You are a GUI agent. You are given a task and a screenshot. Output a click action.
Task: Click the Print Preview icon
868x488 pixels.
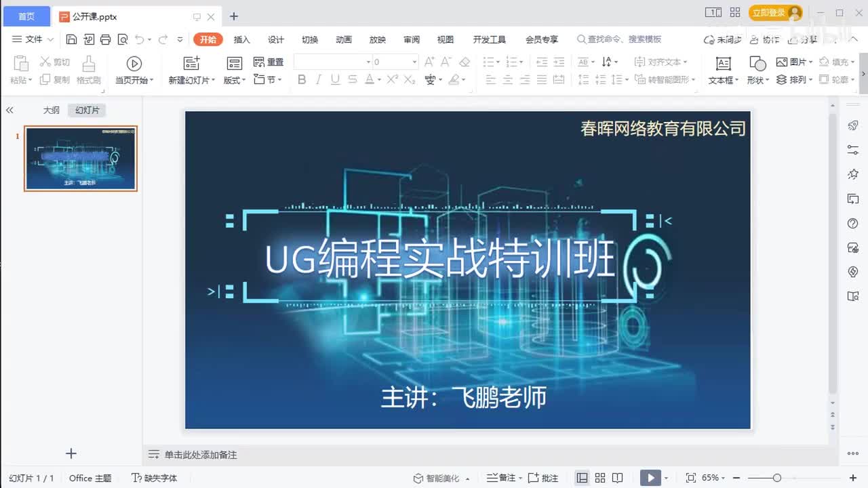122,39
